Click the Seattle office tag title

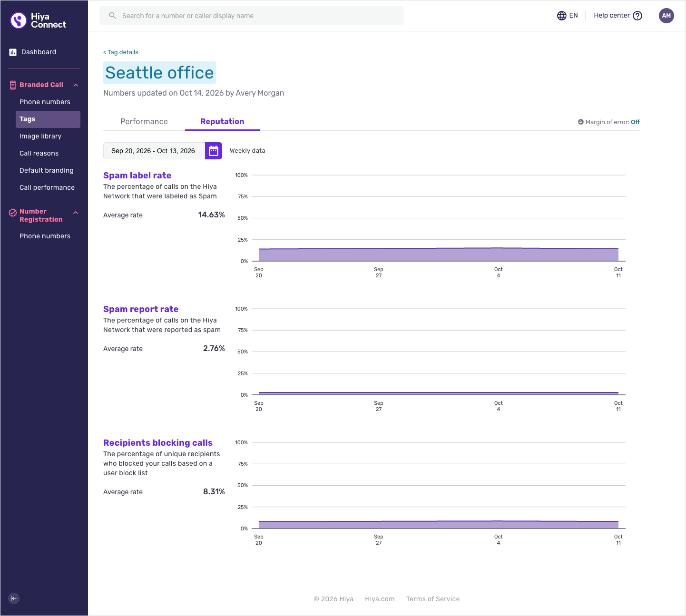[x=159, y=73]
